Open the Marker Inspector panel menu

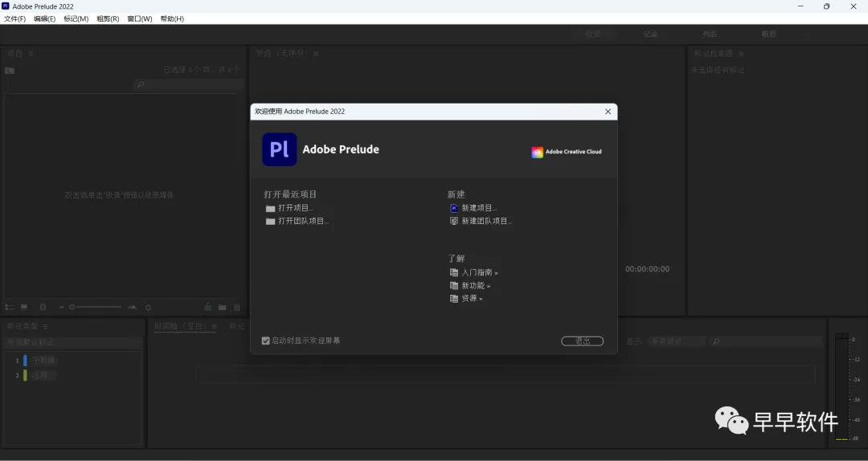click(x=741, y=54)
